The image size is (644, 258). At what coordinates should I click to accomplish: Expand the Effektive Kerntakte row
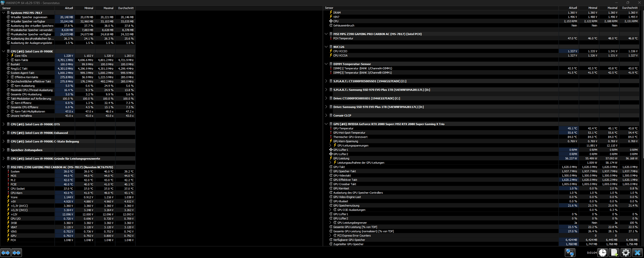8,77
